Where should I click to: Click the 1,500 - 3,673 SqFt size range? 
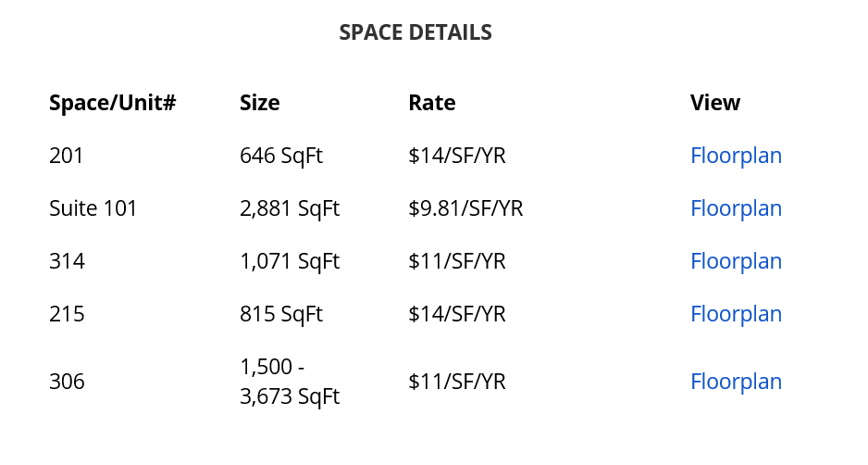click(289, 382)
